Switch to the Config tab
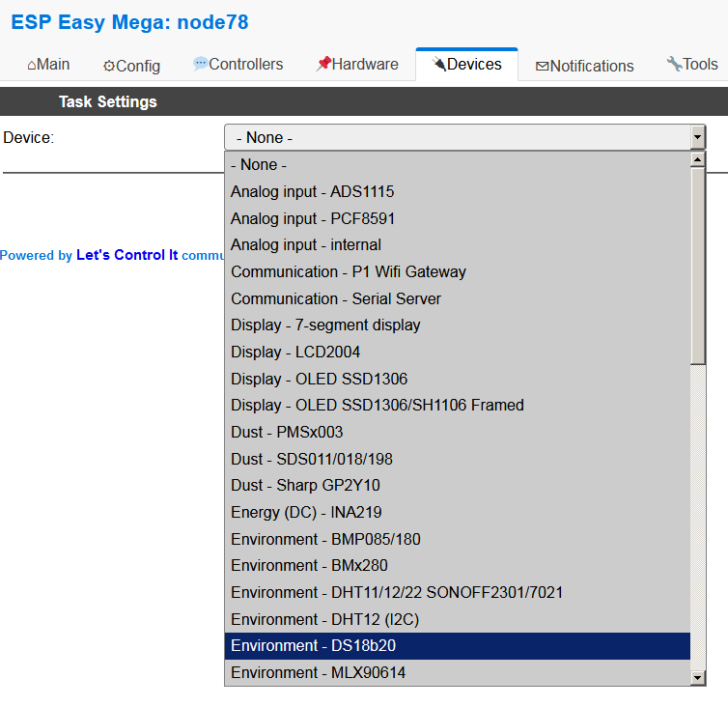 coord(131,66)
